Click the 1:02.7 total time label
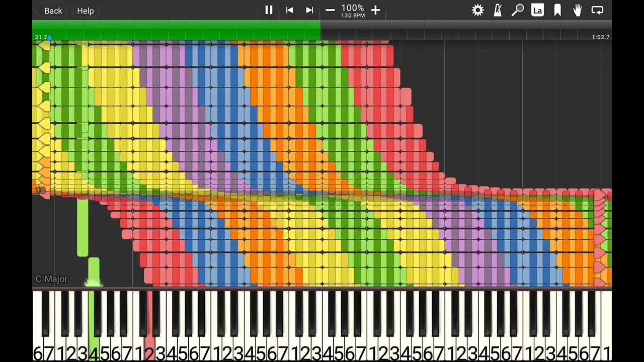The image size is (644, 362). 601,37
